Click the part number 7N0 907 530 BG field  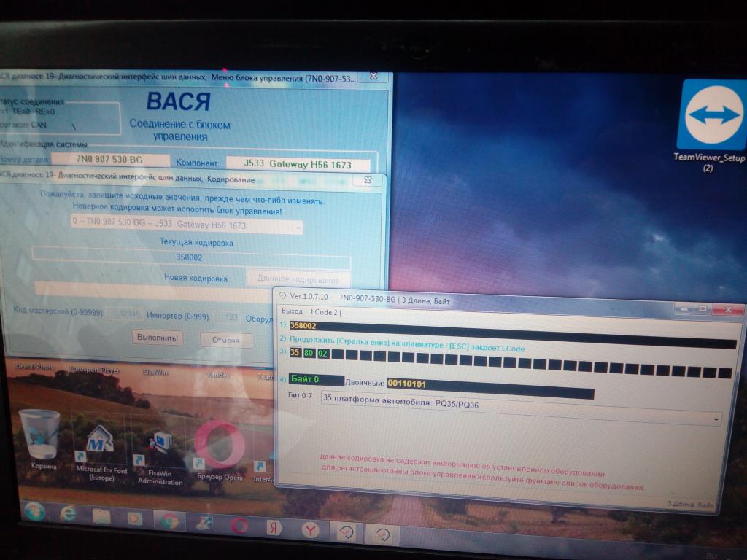(110, 159)
